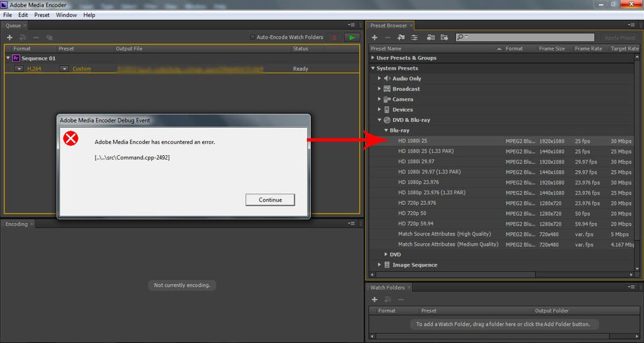Select Match Source Attributes (High Quality) preset
This screenshot has height=343, width=644.
[501, 234]
